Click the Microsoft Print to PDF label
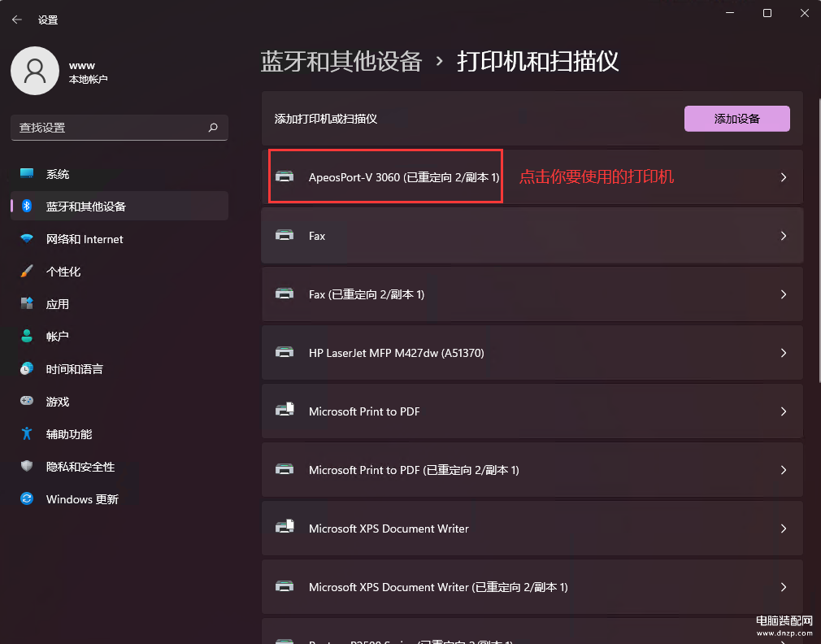821x644 pixels. coord(364,411)
